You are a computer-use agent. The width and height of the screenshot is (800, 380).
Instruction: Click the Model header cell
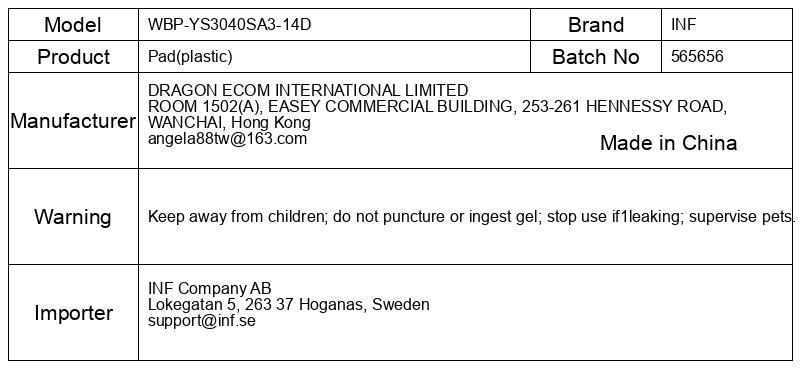tap(73, 24)
